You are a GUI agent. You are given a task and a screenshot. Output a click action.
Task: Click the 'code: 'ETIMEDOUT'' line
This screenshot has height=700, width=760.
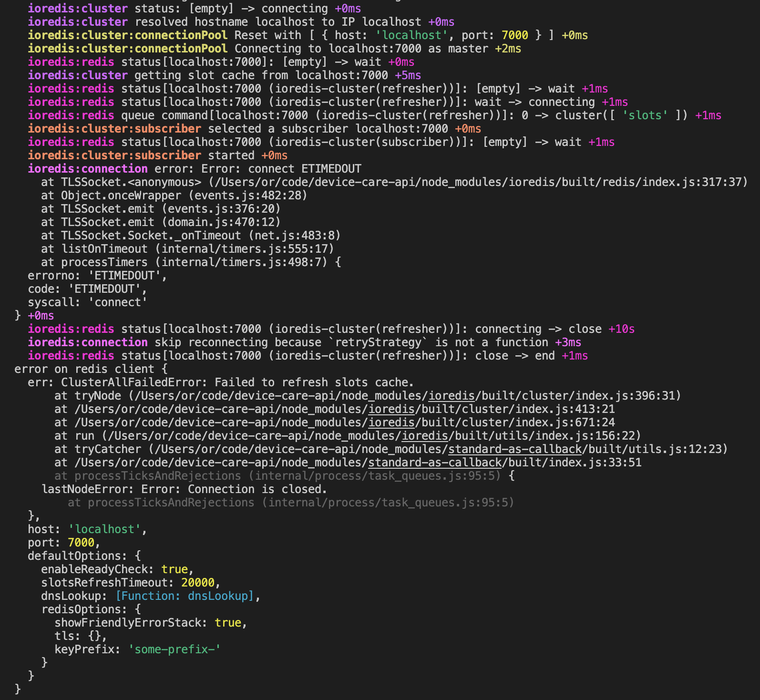88,289
